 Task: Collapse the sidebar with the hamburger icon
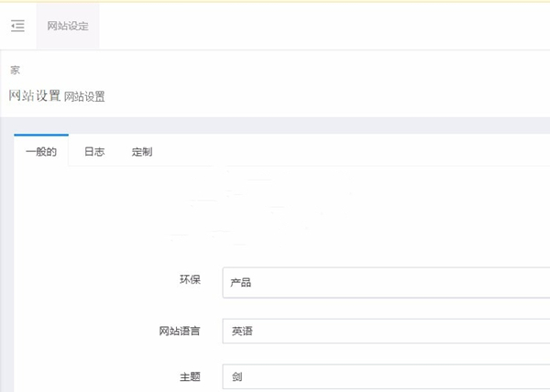pyautogui.click(x=17, y=26)
